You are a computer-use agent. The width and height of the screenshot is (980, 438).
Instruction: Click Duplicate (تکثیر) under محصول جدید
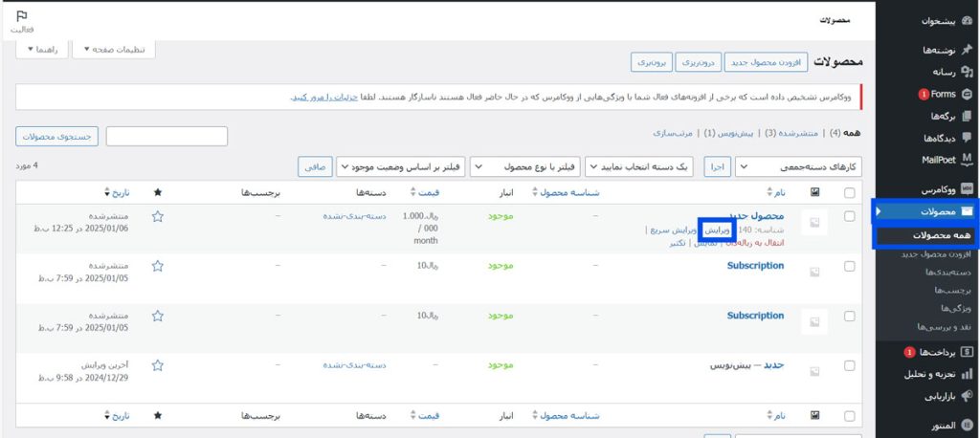pos(678,243)
